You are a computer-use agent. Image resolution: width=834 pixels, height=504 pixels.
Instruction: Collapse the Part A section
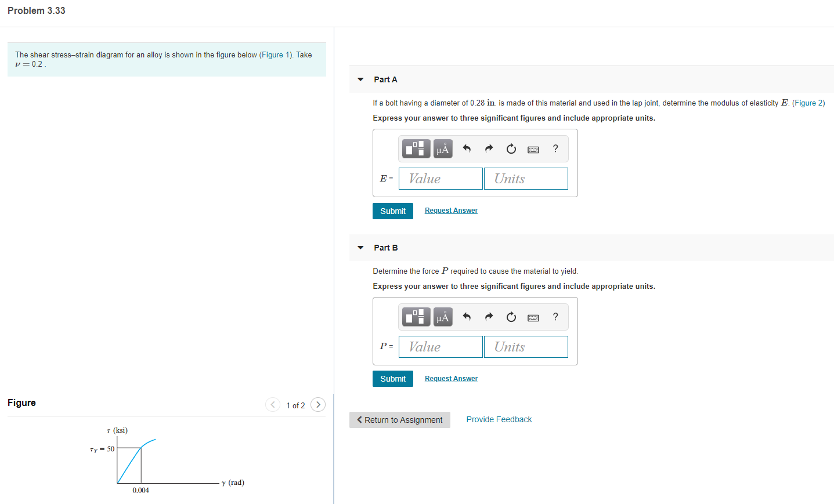(x=360, y=79)
